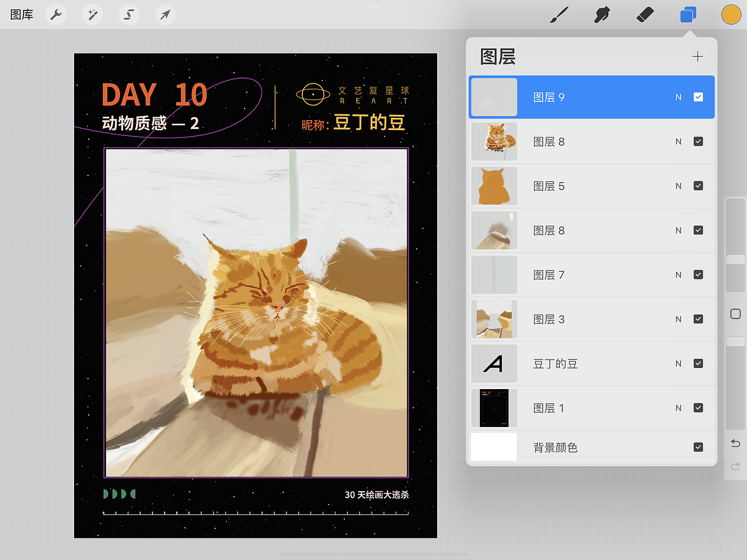The image size is (747, 560).
Task: Open the orange active color picker
Action: (x=731, y=15)
